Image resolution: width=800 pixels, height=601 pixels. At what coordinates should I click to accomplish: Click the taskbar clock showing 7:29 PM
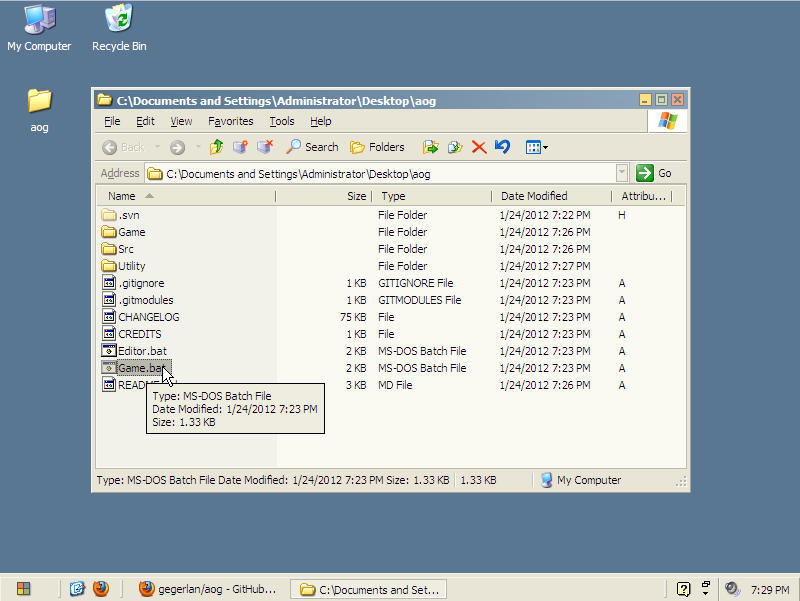[x=770, y=590]
